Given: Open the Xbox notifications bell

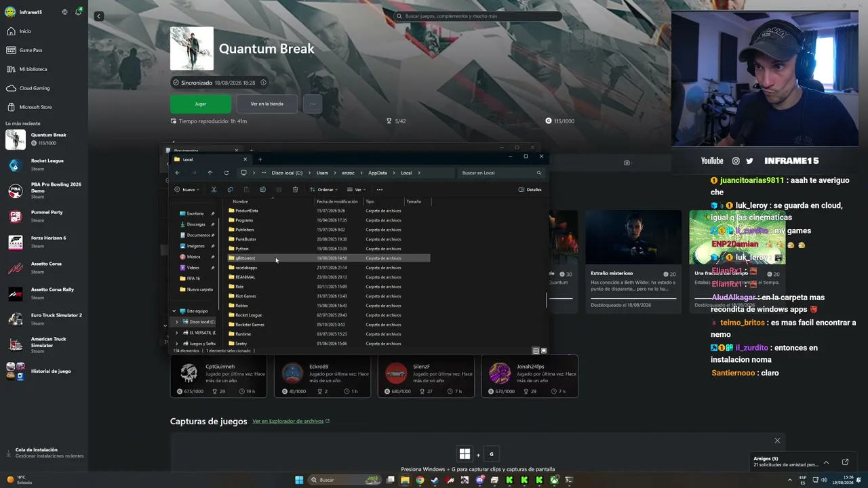Looking at the screenshot, I should click(x=79, y=12).
